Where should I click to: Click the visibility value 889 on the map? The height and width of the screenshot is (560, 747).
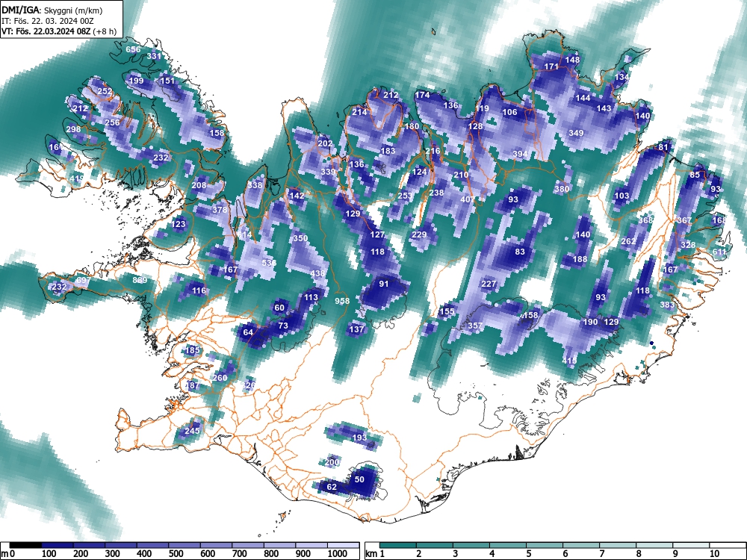pos(140,280)
